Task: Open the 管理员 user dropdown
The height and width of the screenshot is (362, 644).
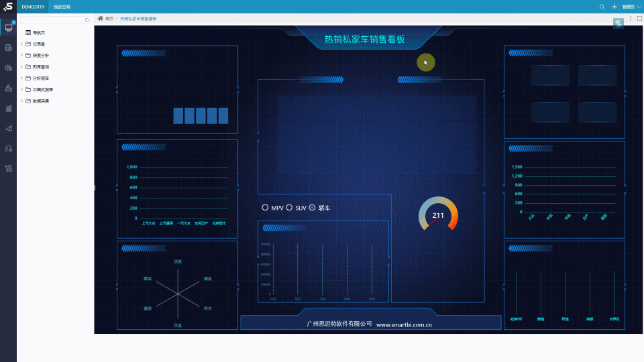Action: (x=629, y=7)
